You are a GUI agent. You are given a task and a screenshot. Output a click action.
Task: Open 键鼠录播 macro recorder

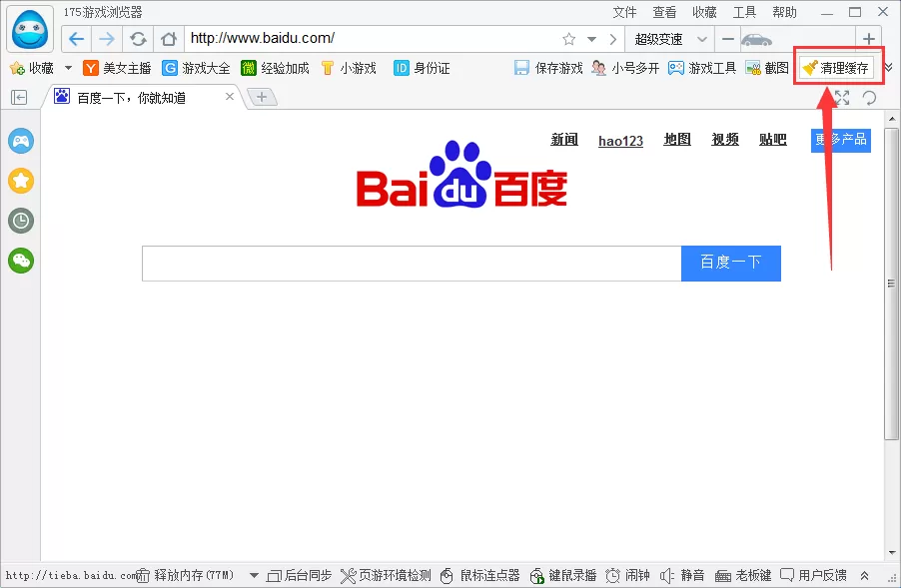click(563, 575)
